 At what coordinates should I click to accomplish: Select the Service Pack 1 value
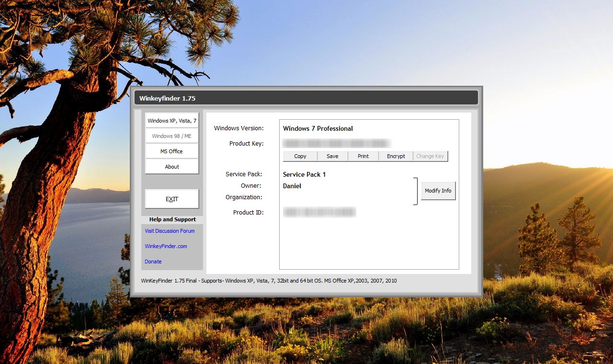point(305,174)
